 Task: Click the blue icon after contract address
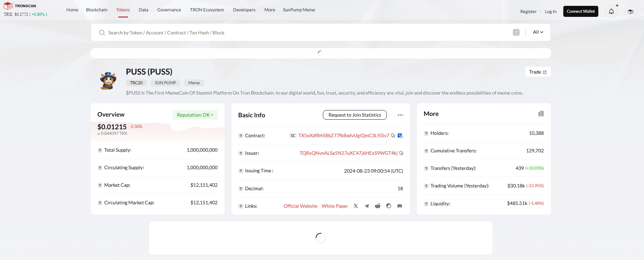400,136
